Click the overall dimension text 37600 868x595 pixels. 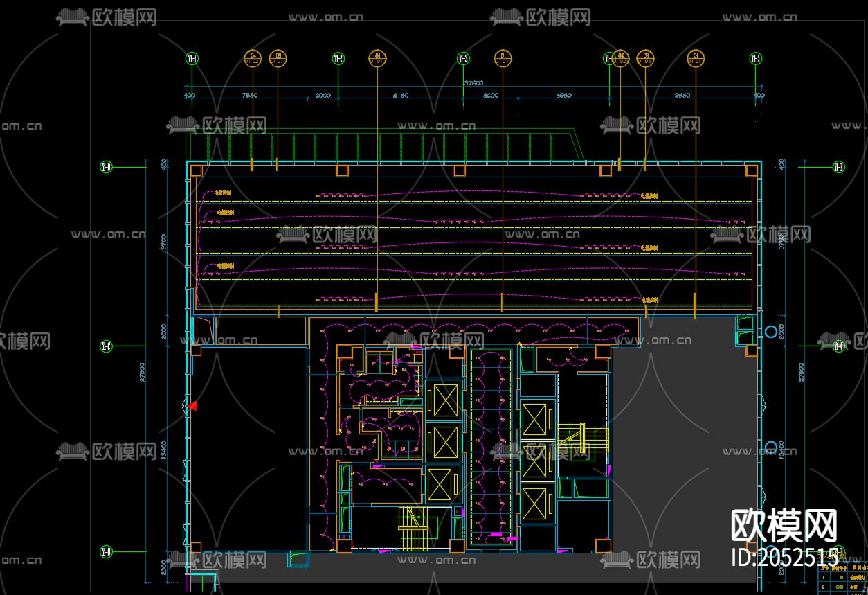(473, 83)
